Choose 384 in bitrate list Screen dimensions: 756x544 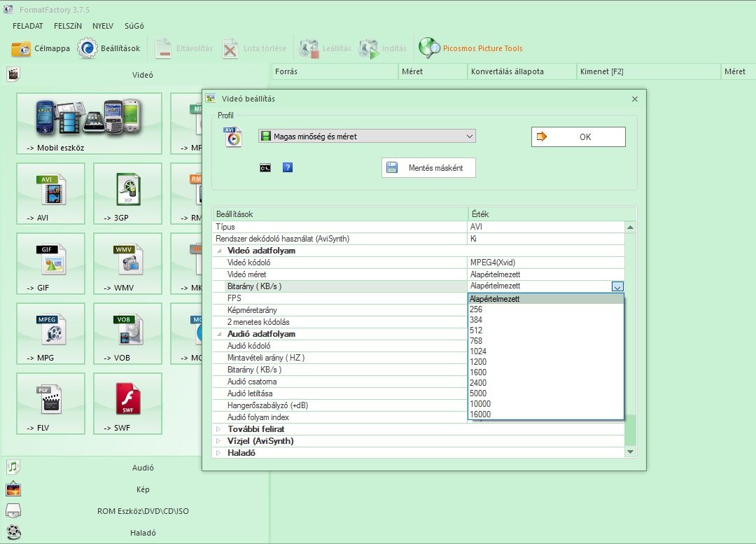pyautogui.click(x=546, y=320)
